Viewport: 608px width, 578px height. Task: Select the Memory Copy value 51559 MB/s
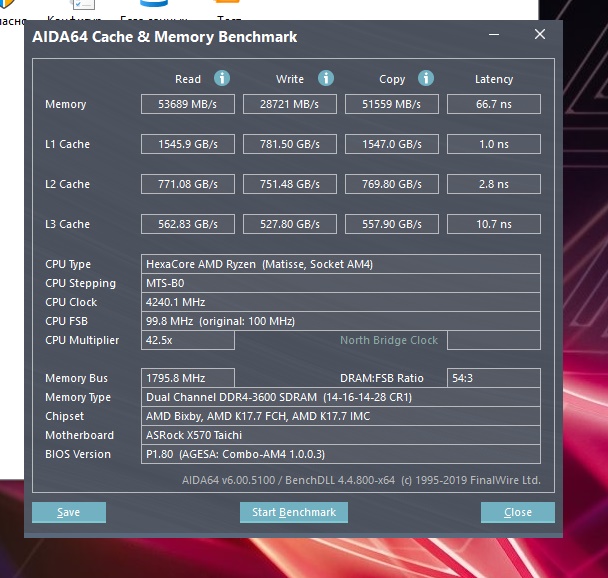(x=392, y=104)
